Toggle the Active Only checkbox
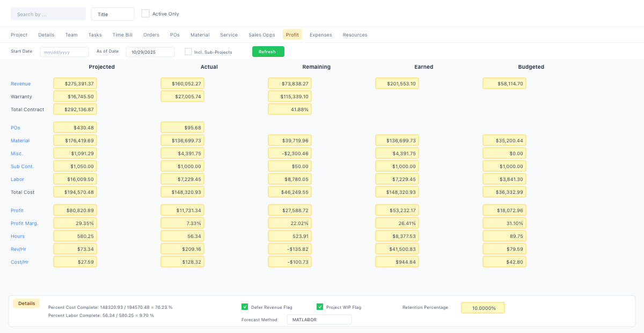The image size is (644, 333). (x=145, y=14)
